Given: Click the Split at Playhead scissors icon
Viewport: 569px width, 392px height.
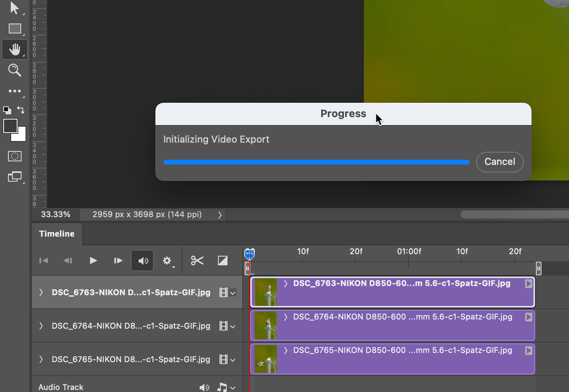Looking at the screenshot, I should (x=197, y=261).
